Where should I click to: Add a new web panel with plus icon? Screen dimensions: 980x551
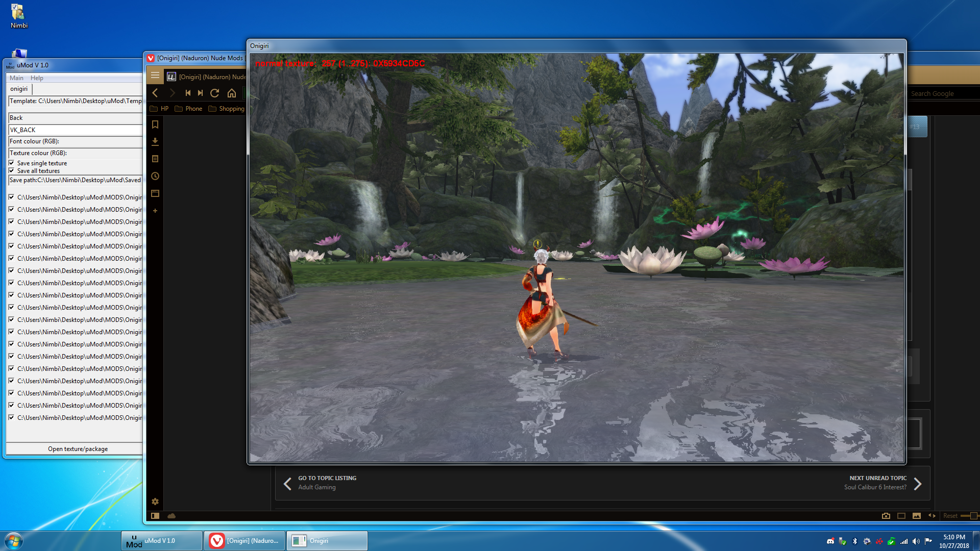(155, 211)
